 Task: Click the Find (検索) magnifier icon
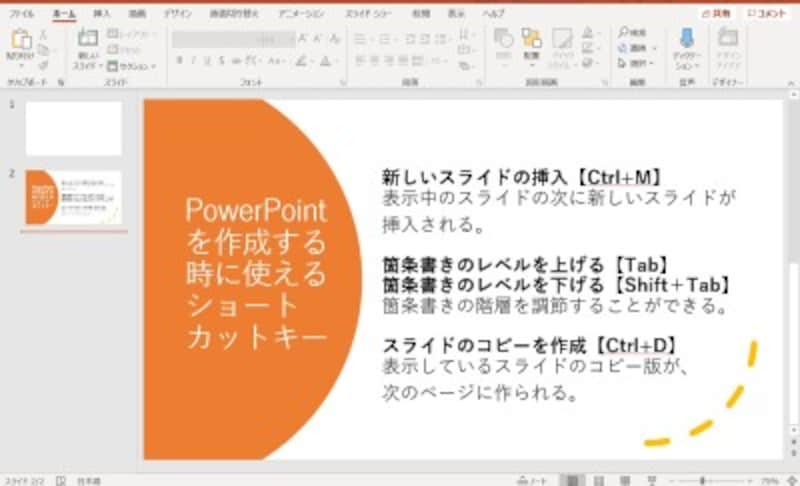[x=623, y=33]
